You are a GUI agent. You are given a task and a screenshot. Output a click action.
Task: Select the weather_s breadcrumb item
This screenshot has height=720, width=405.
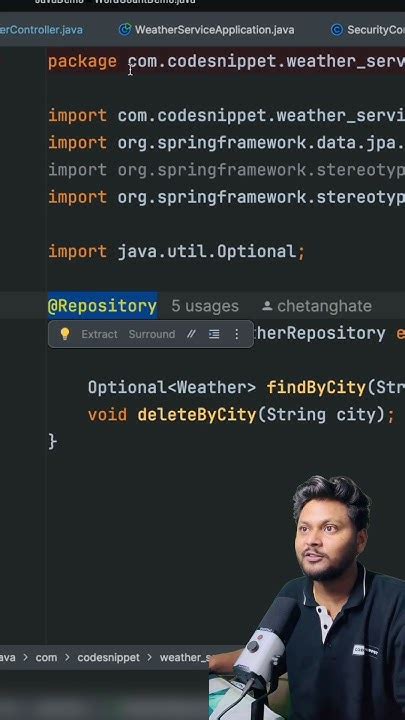click(x=185, y=658)
